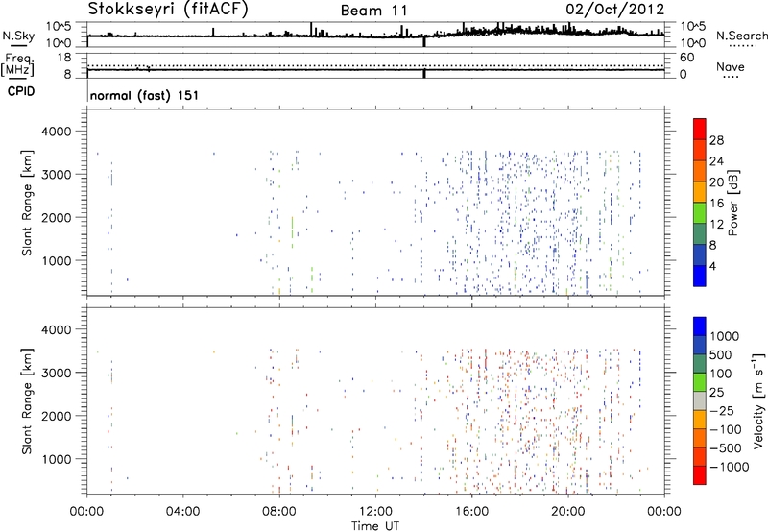Click the '4' power colorbar tick value

pos(712,266)
